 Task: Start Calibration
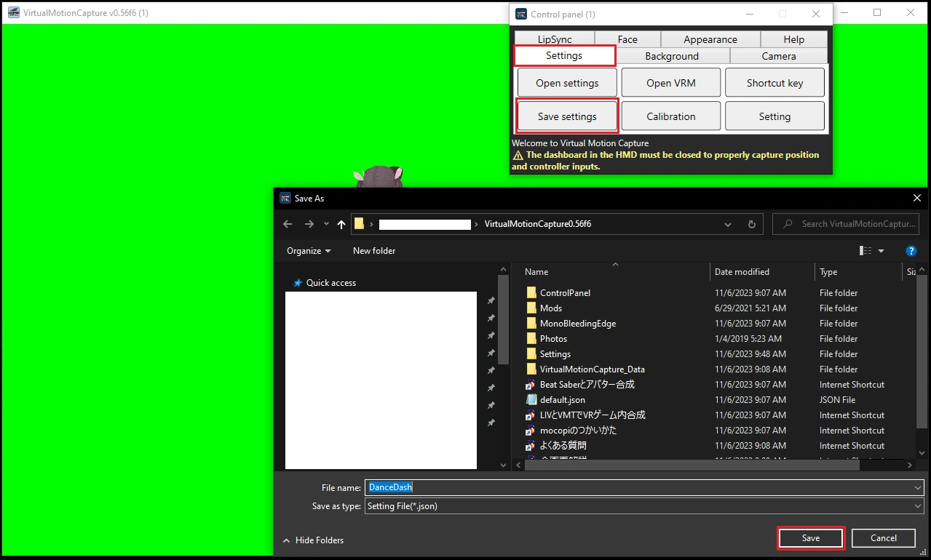coord(671,116)
